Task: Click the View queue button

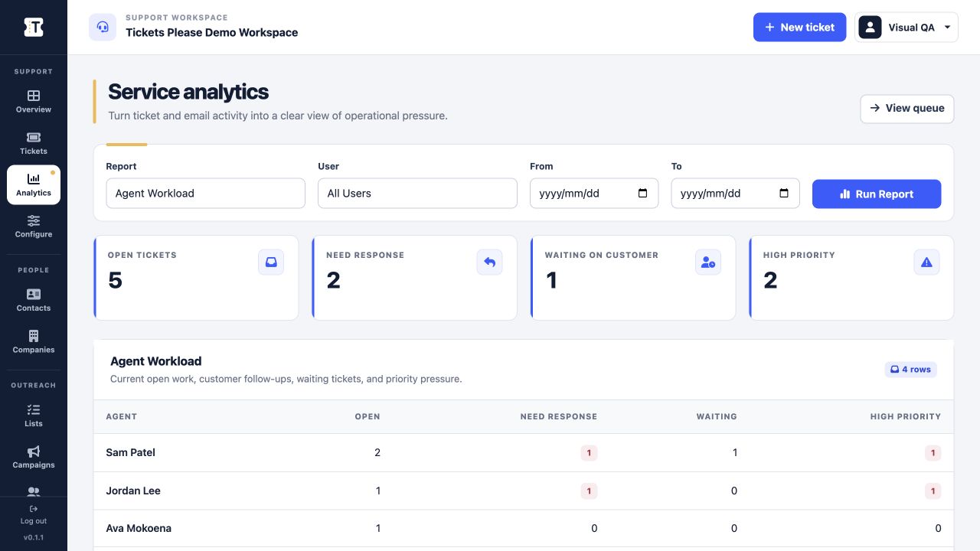Action: pos(907,108)
